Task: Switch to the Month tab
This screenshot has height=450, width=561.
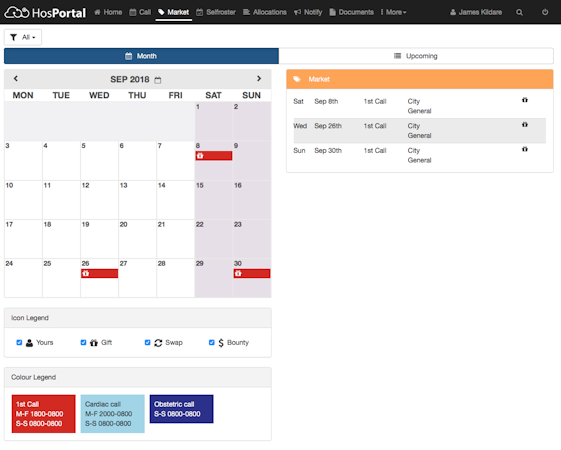Action: click(141, 56)
